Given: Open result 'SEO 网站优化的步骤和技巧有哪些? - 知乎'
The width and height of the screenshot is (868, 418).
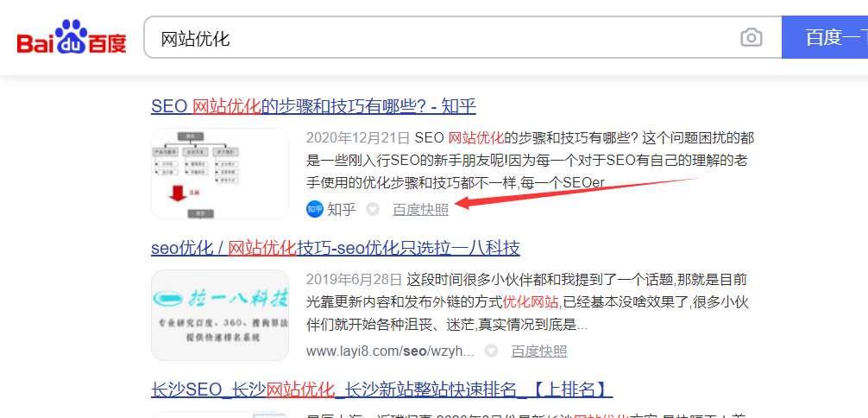Looking at the screenshot, I should pos(313,106).
